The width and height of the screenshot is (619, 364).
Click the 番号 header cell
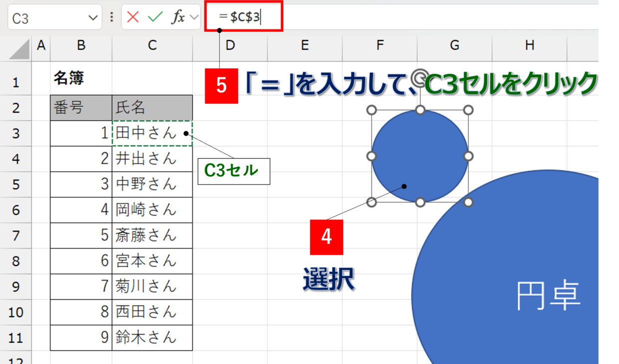pos(81,107)
